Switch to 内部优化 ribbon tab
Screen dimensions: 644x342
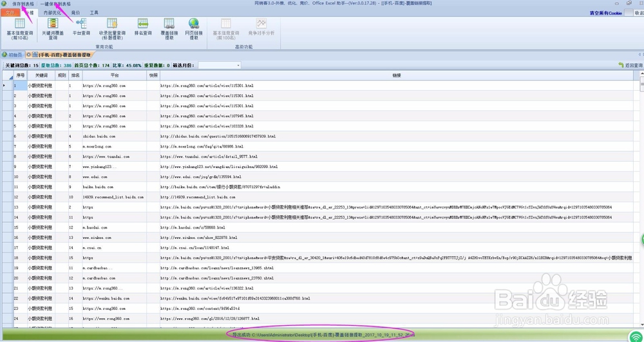click(52, 13)
